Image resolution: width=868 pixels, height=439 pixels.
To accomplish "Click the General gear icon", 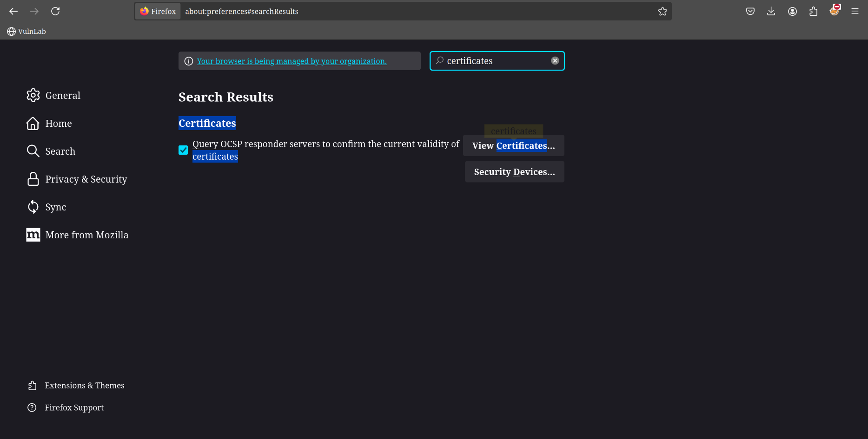I will (x=33, y=95).
